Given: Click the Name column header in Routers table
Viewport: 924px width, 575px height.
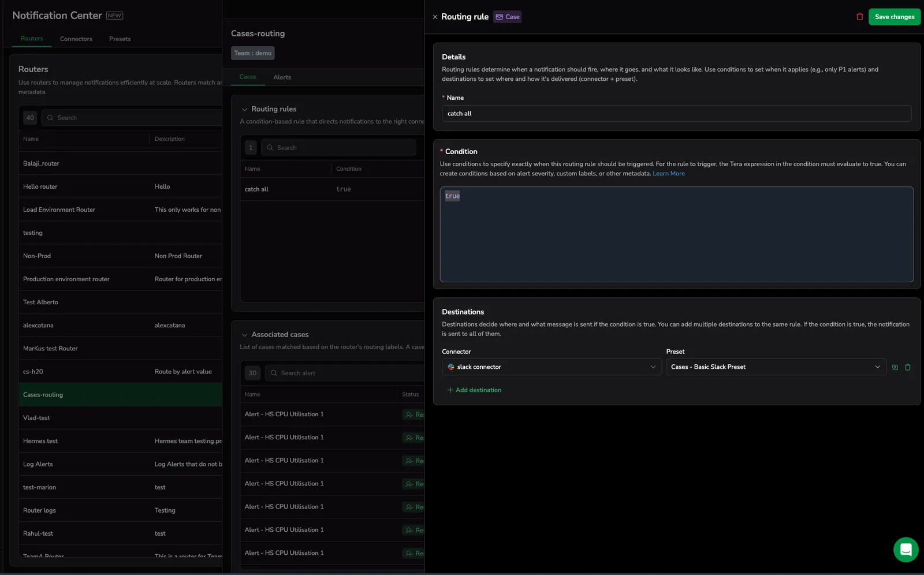Looking at the screenshot, I should click(31, 139).
